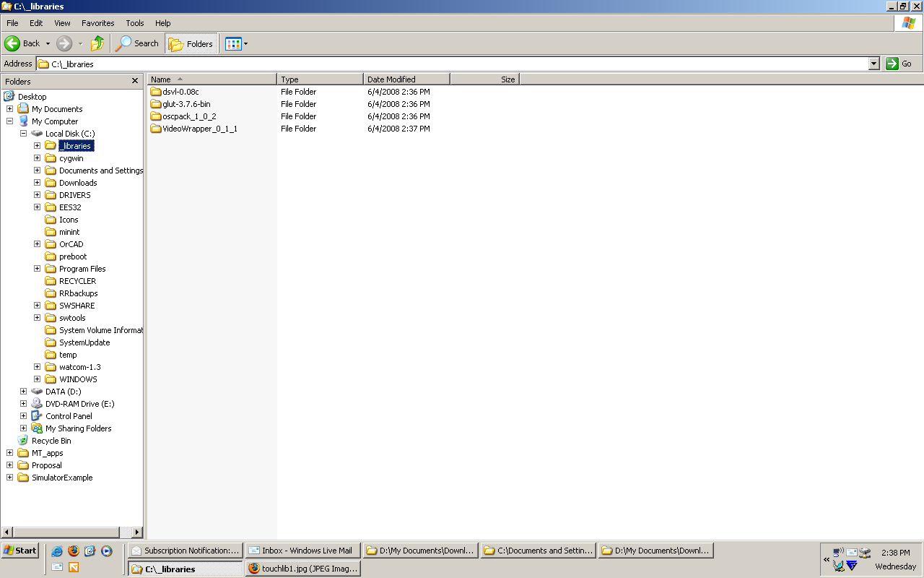The width and height of the screenshot is (924, 578).
Task: Switch to Inbox - Windows Live Mail taskbar window
Action: click(303, 551)
